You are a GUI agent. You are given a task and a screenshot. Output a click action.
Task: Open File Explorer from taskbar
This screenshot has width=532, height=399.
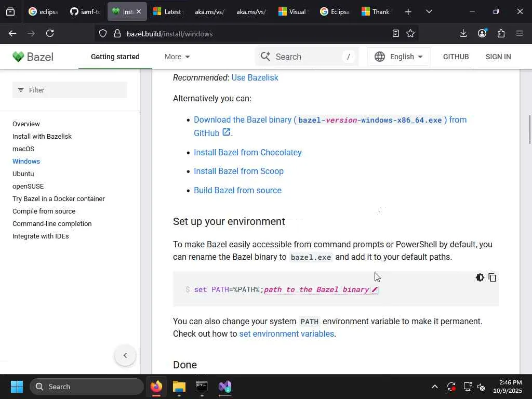coord(179,387)
